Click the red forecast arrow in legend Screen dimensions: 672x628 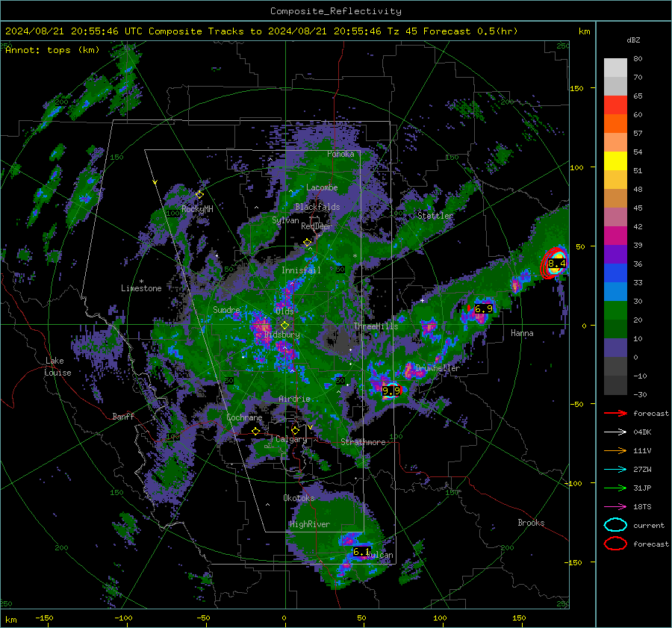(615, 413)
